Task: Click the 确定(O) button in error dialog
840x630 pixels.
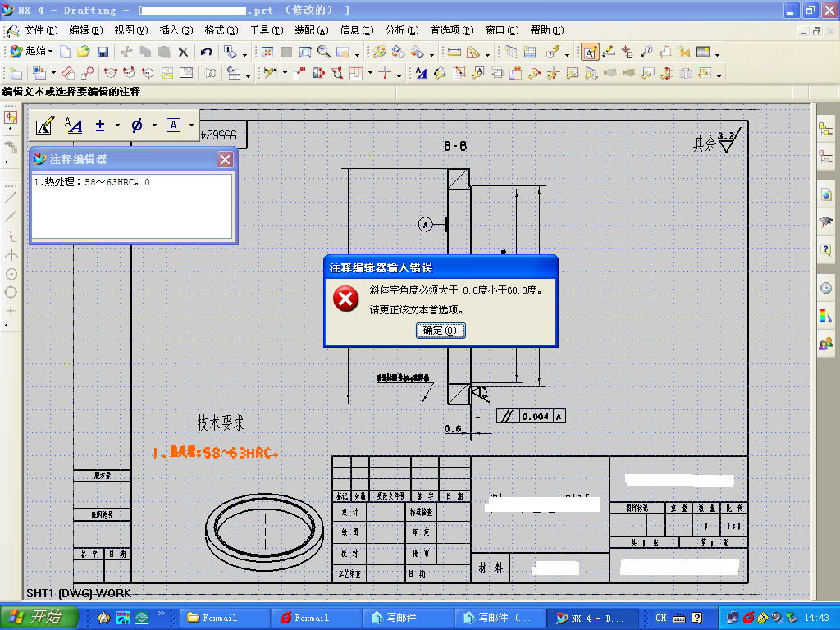Action: pyautogui.click(x=441, y=331)
